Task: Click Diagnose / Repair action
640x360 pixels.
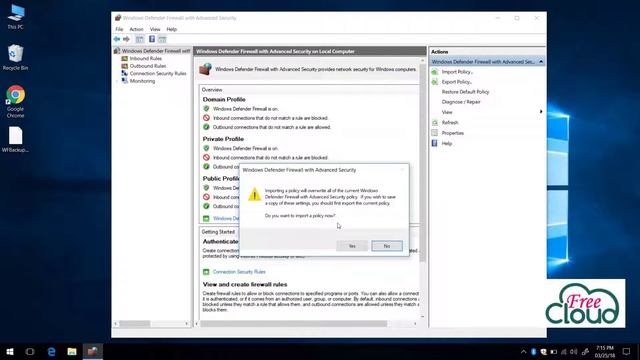Action: pyautogui.click(x=461, y=102)
